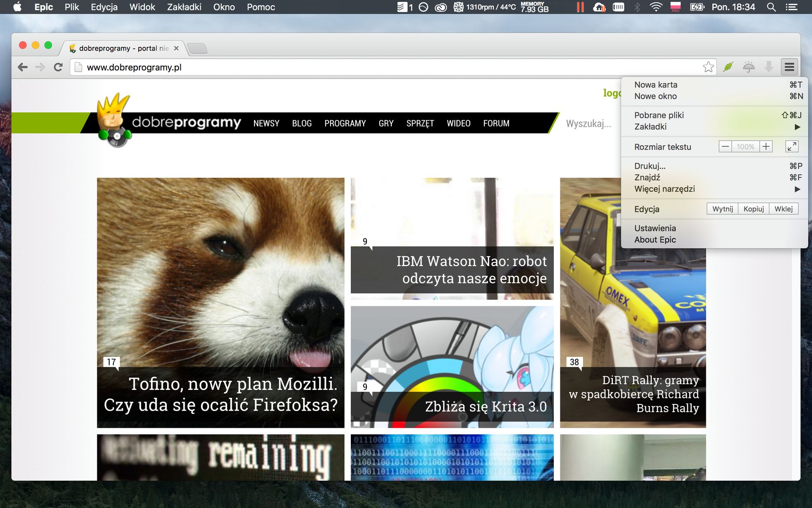Click the battery charging icon

697,7
